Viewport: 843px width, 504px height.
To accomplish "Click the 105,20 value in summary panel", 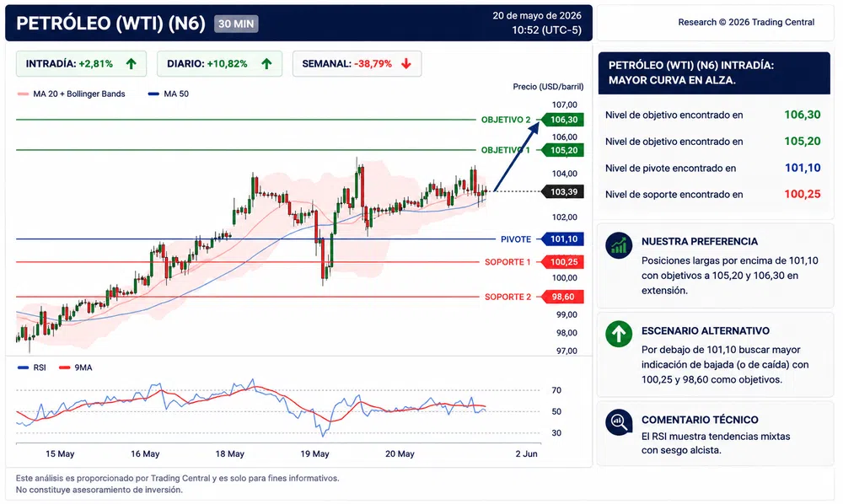I will click(803, 142).
